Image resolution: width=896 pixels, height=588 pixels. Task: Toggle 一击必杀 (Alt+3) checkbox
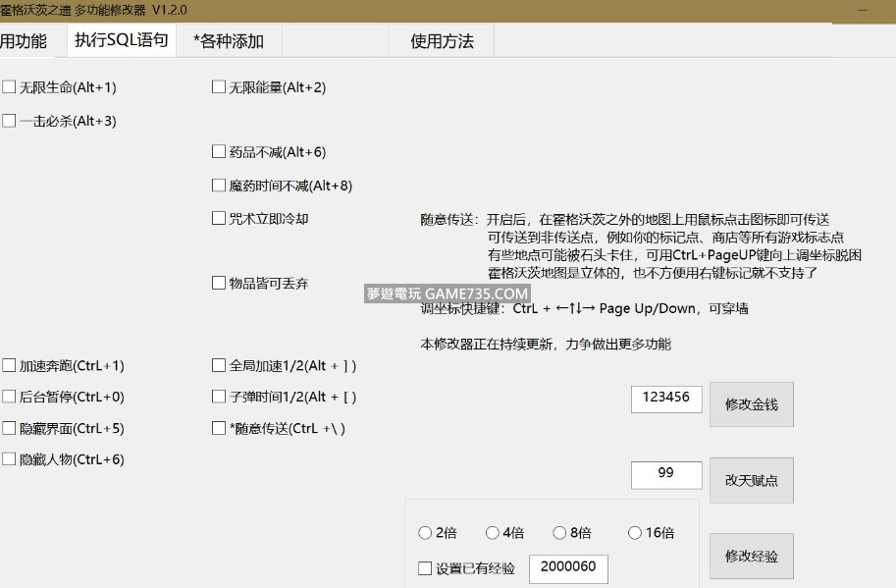click(10, 121)
